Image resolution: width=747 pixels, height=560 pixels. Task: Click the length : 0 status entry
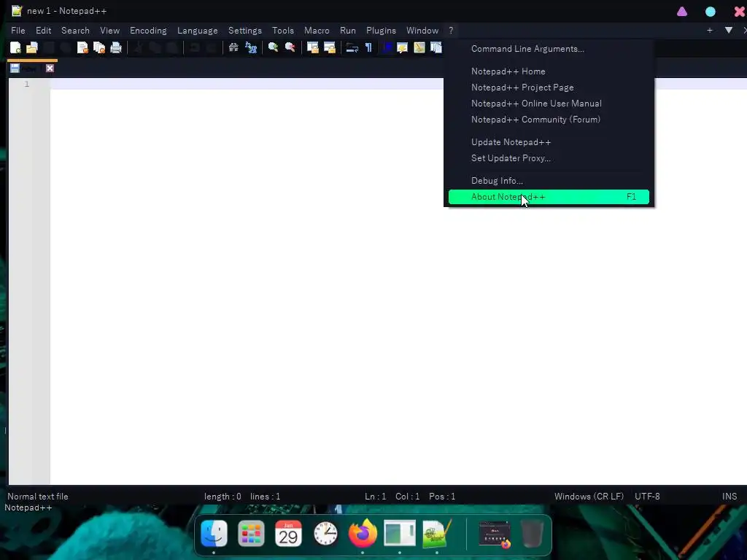point(222,496)
